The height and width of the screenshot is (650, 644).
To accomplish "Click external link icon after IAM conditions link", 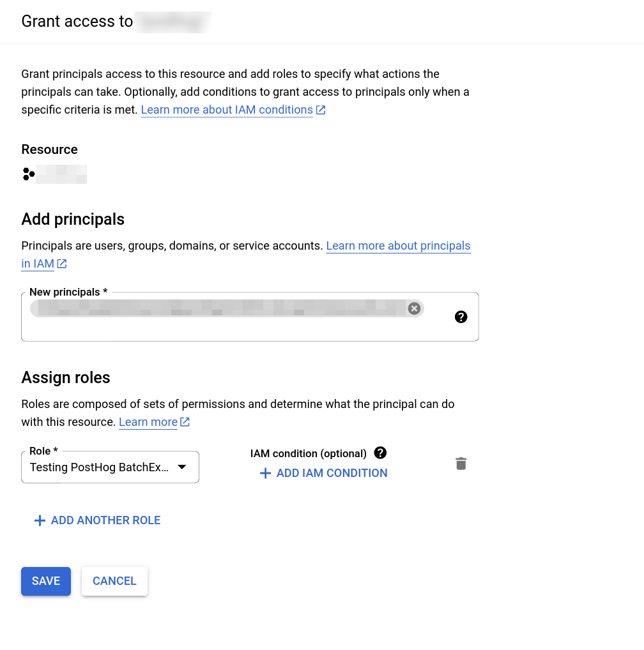I will [320, 109].
